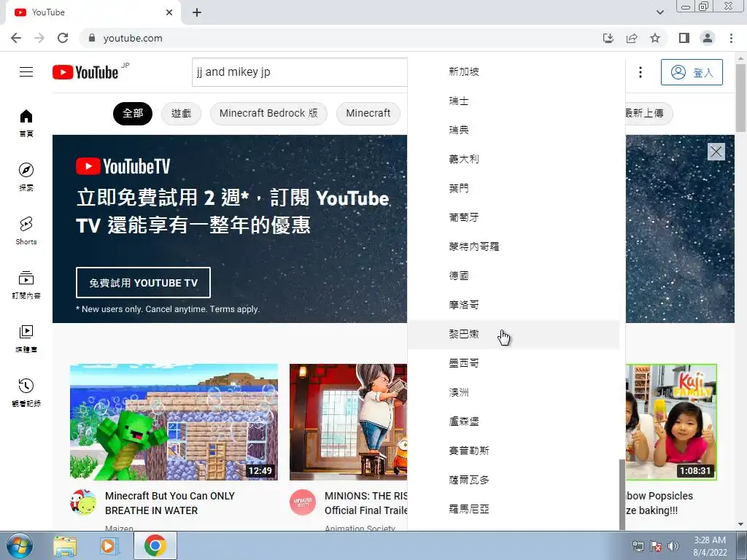Choose 德國 from location list

point(514,276)
